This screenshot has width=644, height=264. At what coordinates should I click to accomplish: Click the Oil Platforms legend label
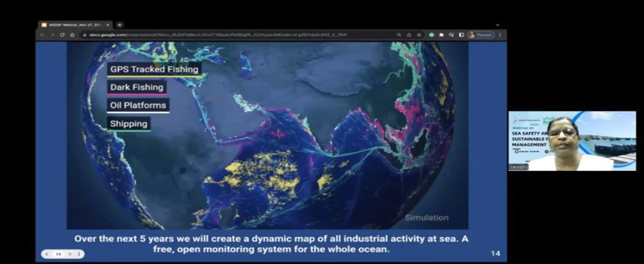tap(138, 105)
